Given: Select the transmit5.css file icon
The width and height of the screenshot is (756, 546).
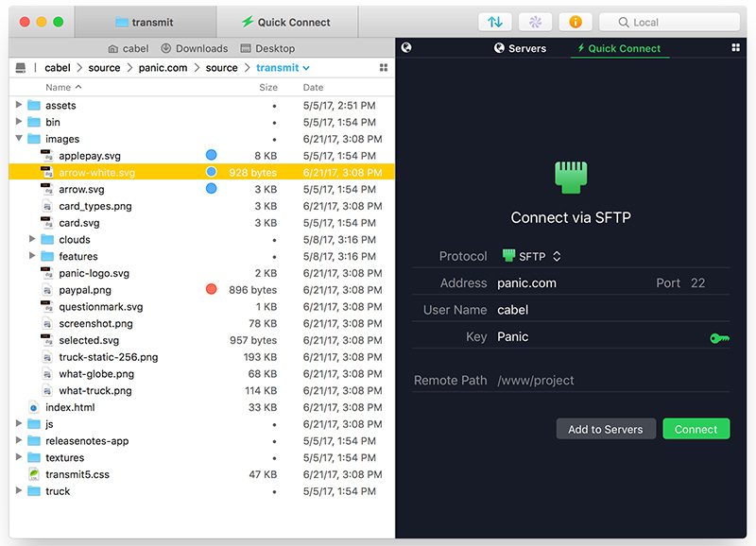Looking at the screenshot, I should click(x=33, y=474).
